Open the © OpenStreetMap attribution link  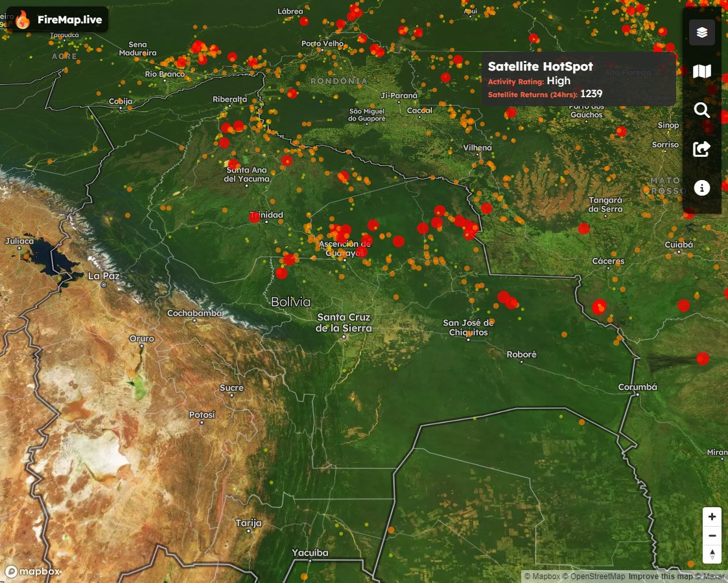594,576
